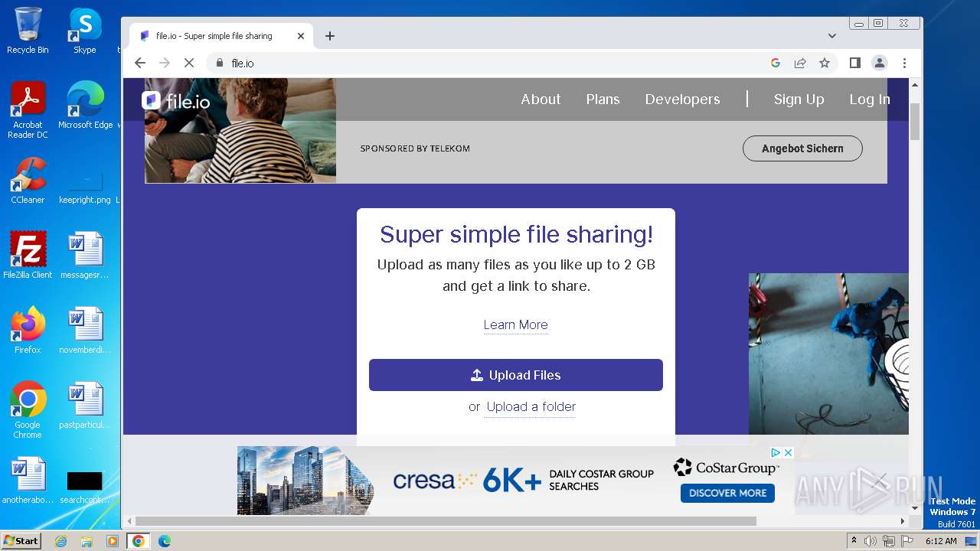Close the file.io browser tab

click(301, 36)
